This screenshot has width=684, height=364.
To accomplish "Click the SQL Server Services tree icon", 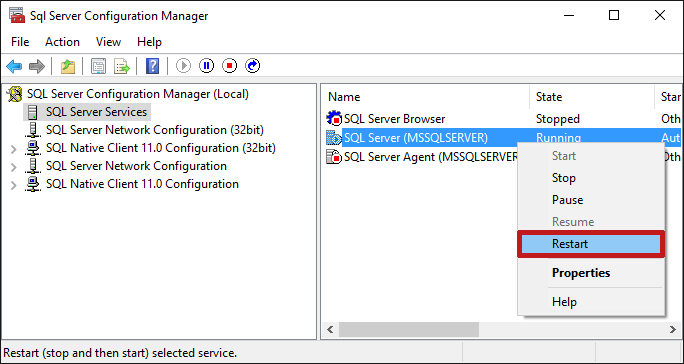I will click(33, 112).
